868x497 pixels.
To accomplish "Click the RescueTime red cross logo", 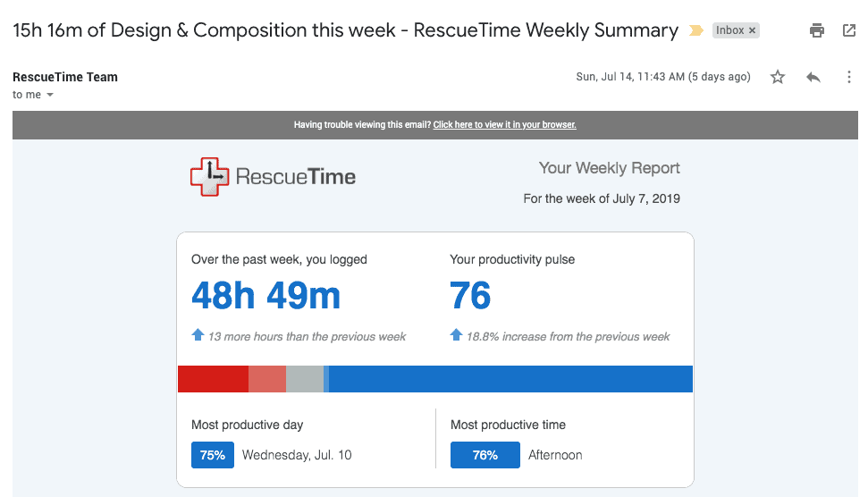I will tap(210, 176).
